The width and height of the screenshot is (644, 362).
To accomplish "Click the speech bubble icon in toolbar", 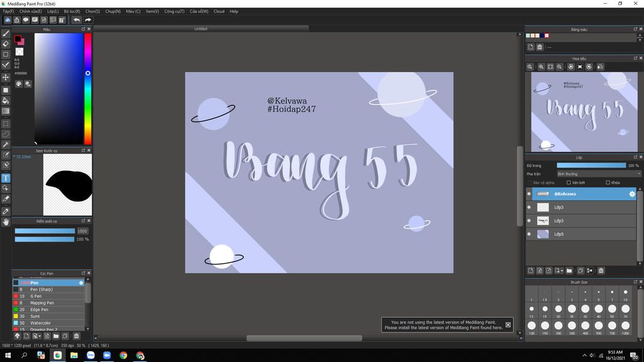I will pyautogui.click(x=26, y=19).
